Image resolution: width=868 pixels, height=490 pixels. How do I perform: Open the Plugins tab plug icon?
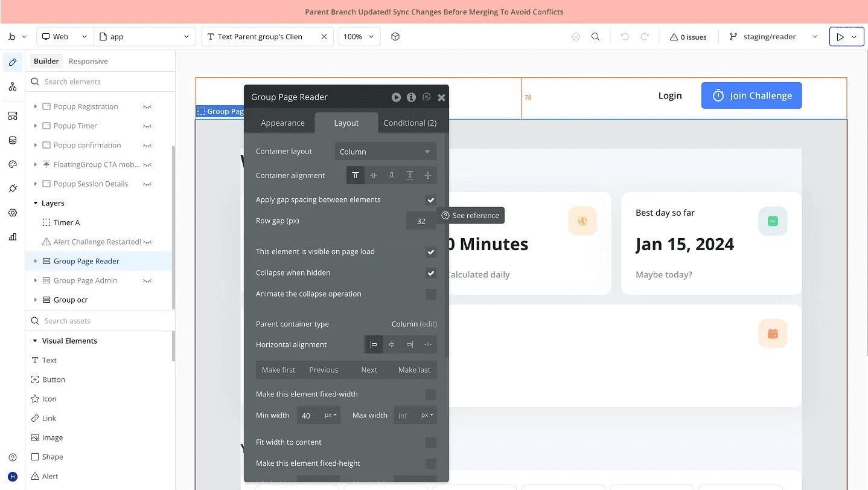(x=13, y=189)
